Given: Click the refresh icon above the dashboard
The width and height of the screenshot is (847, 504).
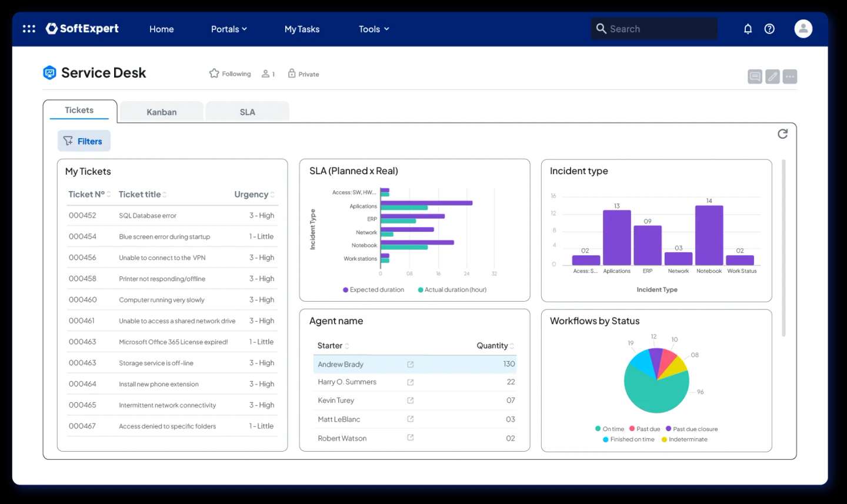Looking at the screenshot, I should [x=782, y=133].
